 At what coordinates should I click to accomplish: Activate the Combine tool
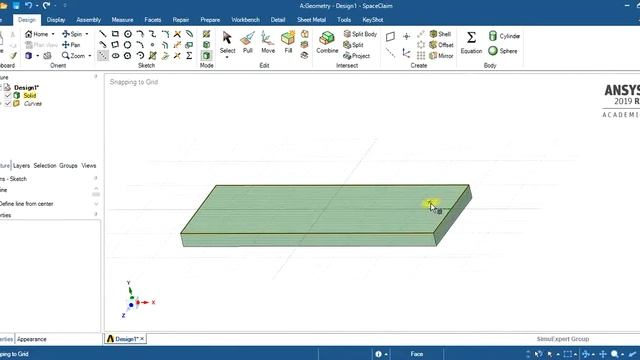[327, 42]
